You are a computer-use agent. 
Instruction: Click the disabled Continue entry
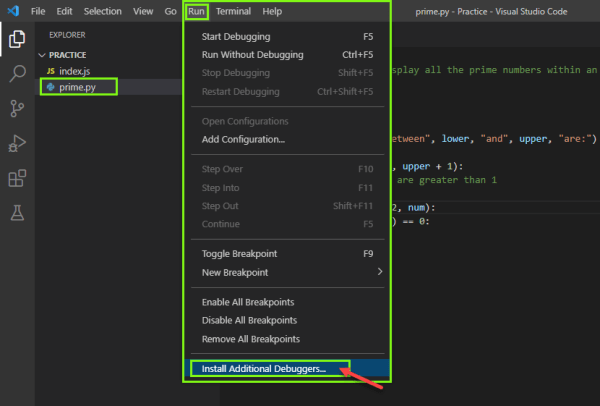click(287, 224)
